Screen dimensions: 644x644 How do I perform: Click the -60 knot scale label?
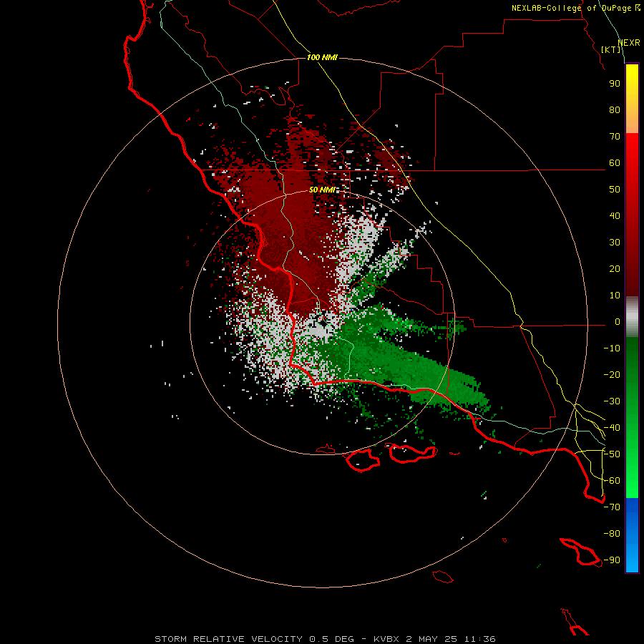pyautogui.click(x=612, y=481)
